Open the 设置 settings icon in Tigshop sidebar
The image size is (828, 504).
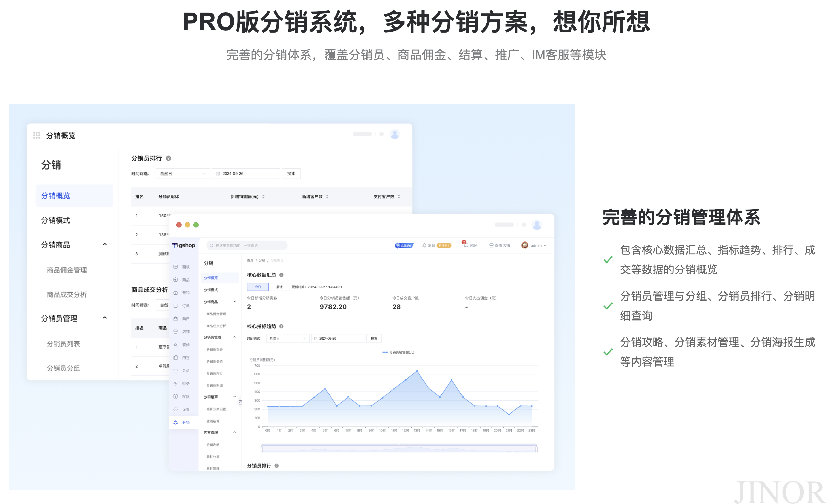176,409
